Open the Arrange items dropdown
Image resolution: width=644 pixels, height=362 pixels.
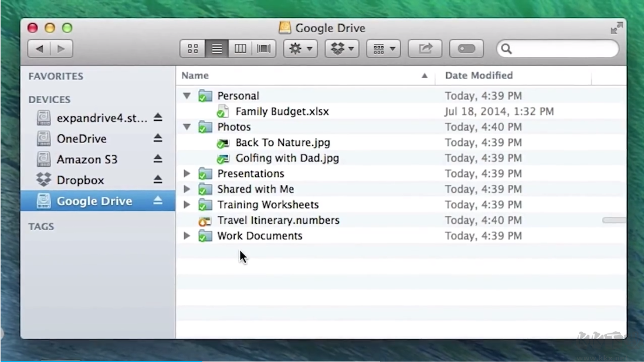coord(384,49)
